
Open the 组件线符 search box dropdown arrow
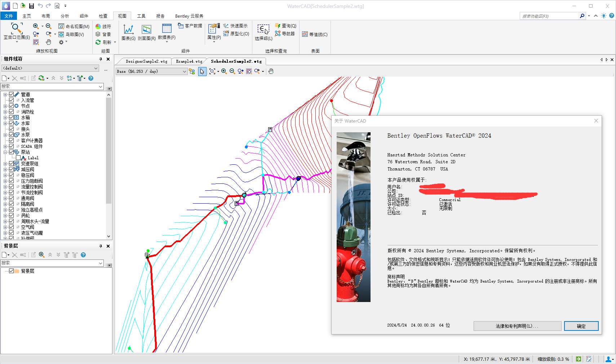101,86
